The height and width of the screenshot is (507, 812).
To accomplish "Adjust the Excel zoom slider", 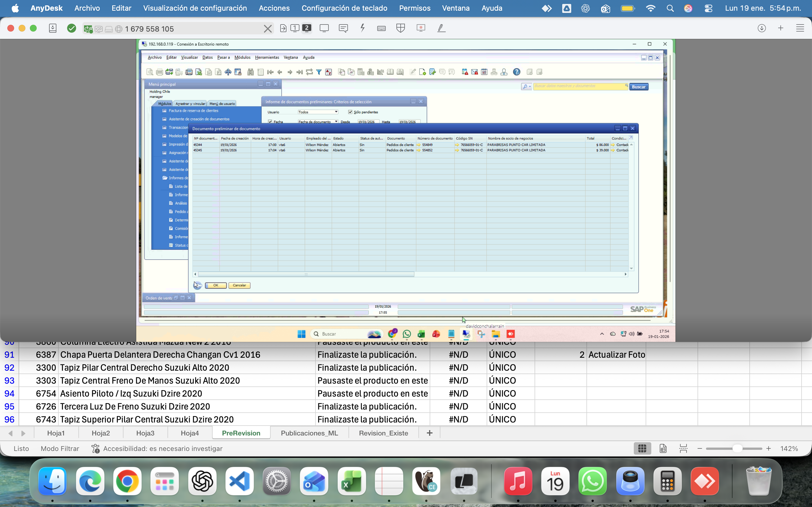I will click(737, 449).
